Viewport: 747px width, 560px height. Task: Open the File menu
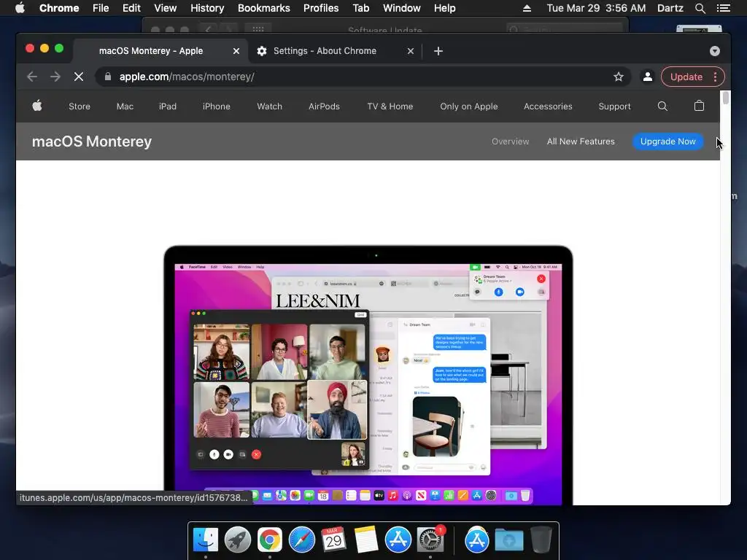click(101, 8)
